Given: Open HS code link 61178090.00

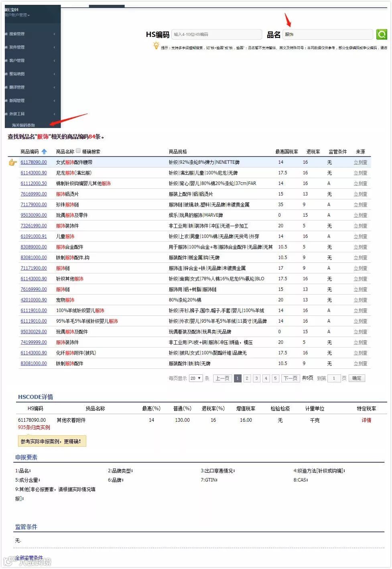Looking at the screenshot, I should click(x=34, y=163).
